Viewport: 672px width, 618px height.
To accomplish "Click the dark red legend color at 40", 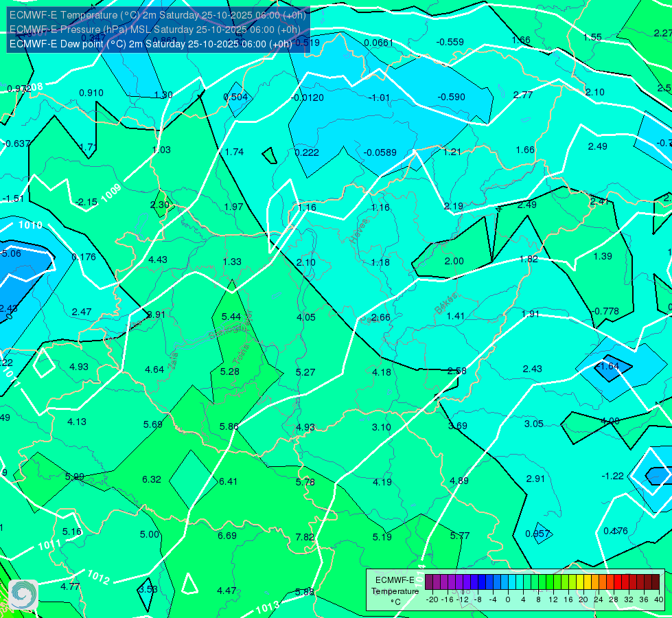I will [x=656, y=582].
